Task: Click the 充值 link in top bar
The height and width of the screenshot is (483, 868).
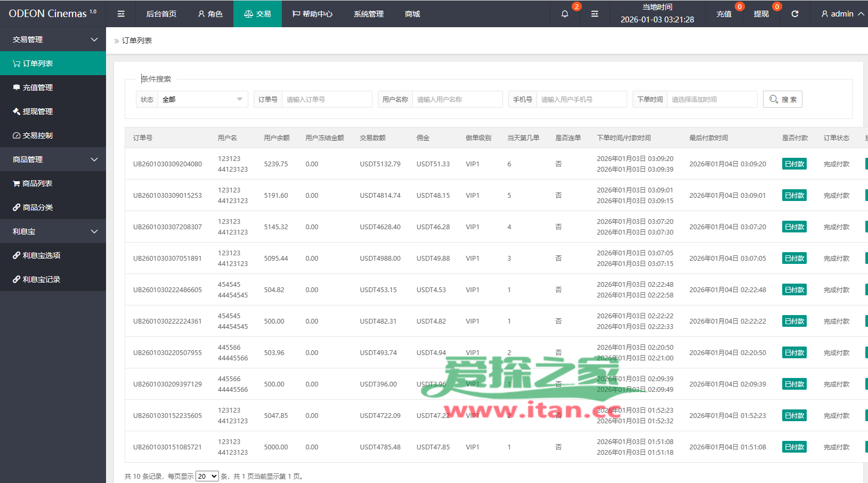Action: pos(724,14)
